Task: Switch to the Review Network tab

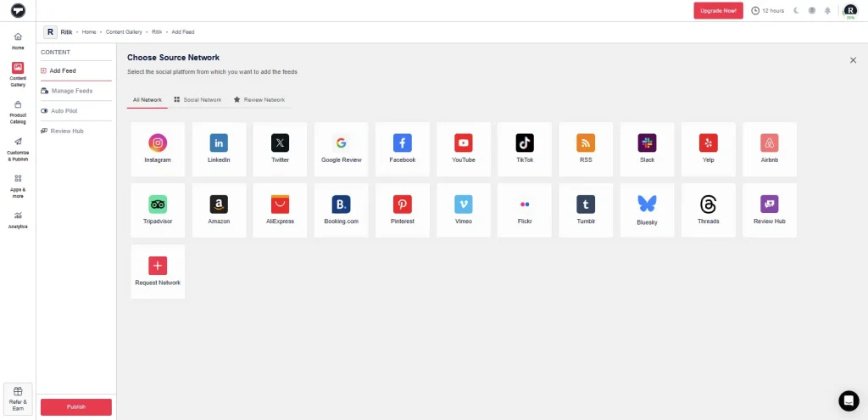Action: click(259, 100)
